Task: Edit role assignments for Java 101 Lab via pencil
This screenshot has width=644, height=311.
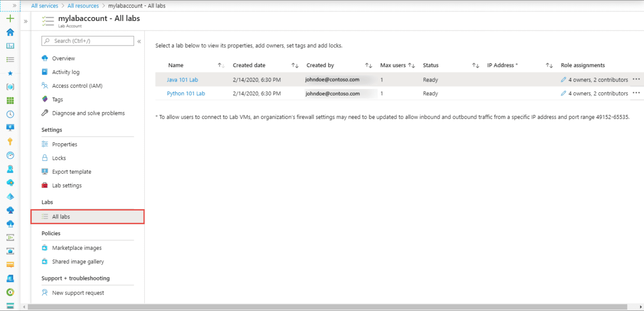Action: pyautogui.click(x=563, y=79)
